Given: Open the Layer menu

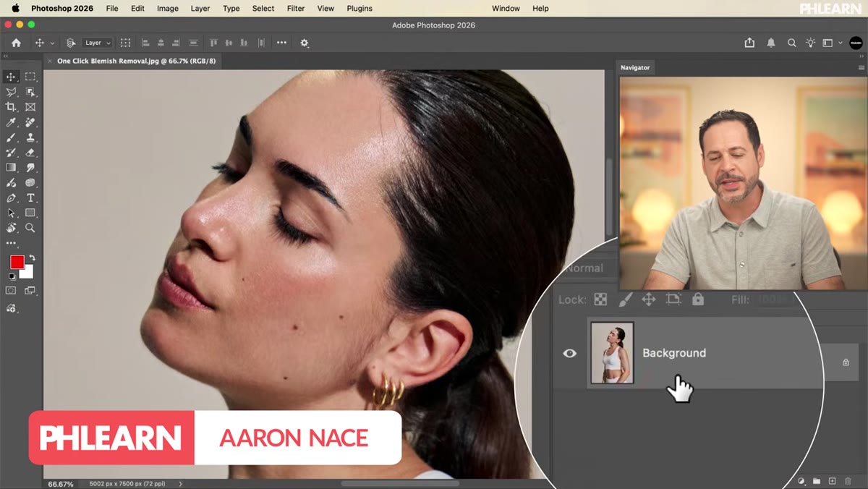Looking at the screenshot, I should point(200,9).
